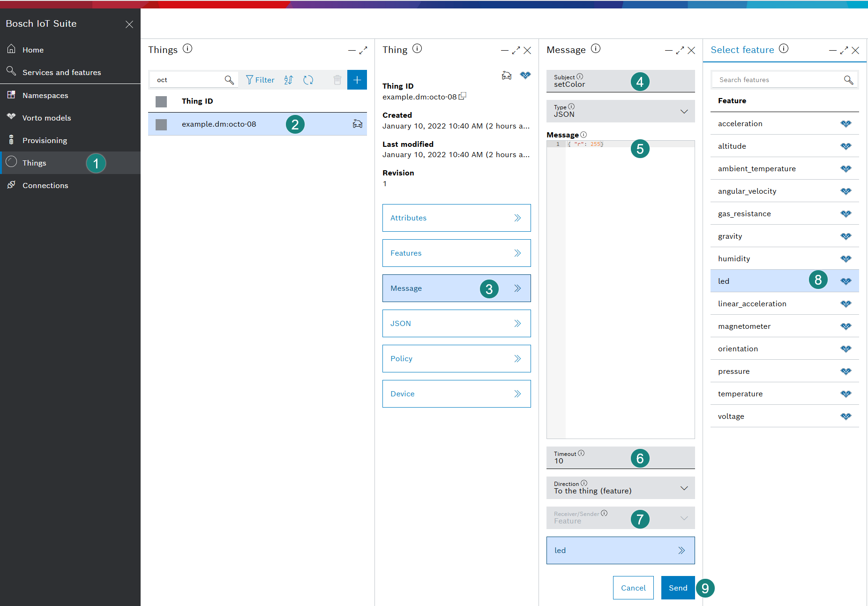
Task: Open the Direction dropdown
Action: pos(621,488)
